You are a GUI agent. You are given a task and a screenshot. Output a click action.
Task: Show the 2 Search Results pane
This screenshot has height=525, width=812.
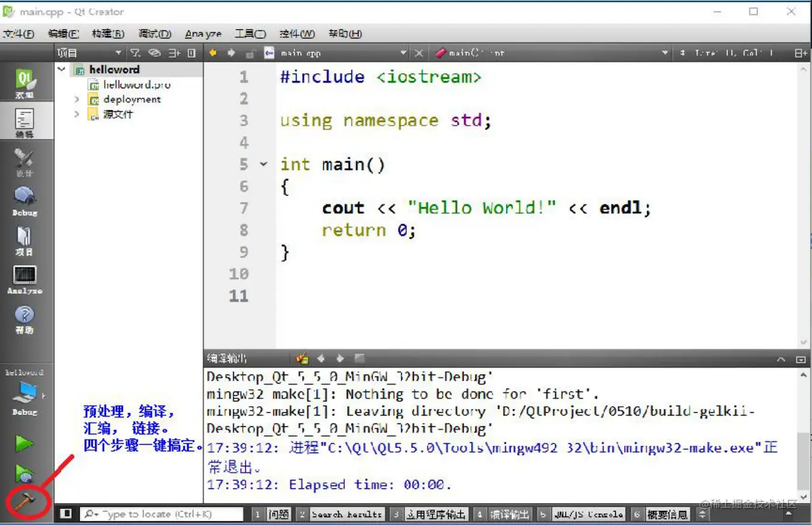pos(340,515)
